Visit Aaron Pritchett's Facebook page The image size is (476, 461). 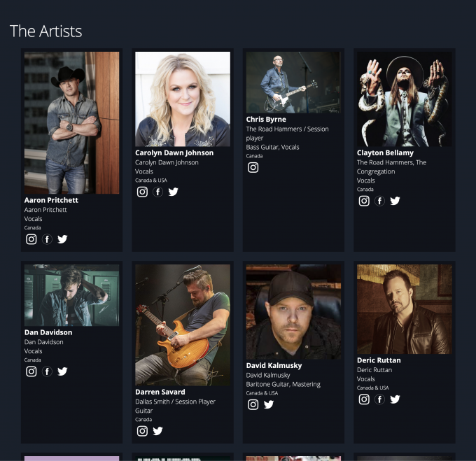point(47,239)
